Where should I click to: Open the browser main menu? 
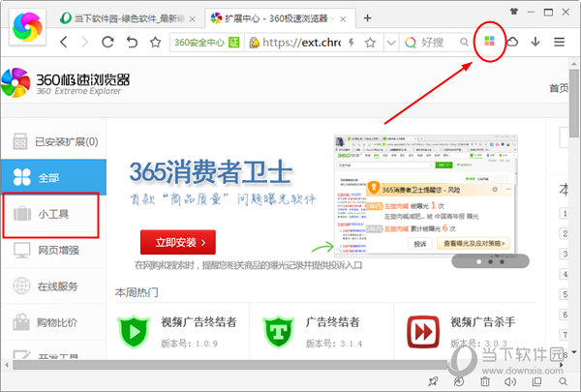coord(559,42)
